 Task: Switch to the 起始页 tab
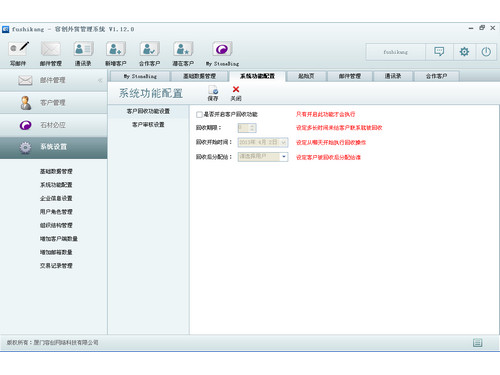coord(306,76)
